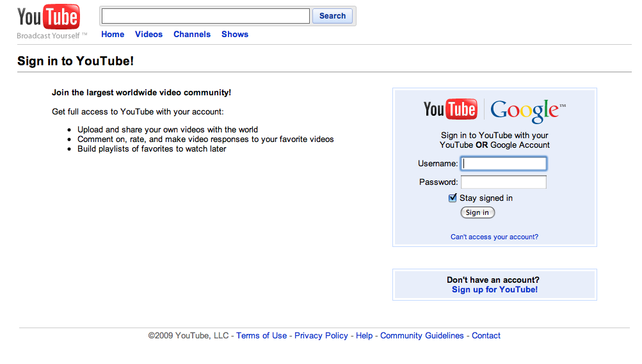Click the YouTube logo in the sign-in box
Screen dimensions: 642x364
point(451,109)
